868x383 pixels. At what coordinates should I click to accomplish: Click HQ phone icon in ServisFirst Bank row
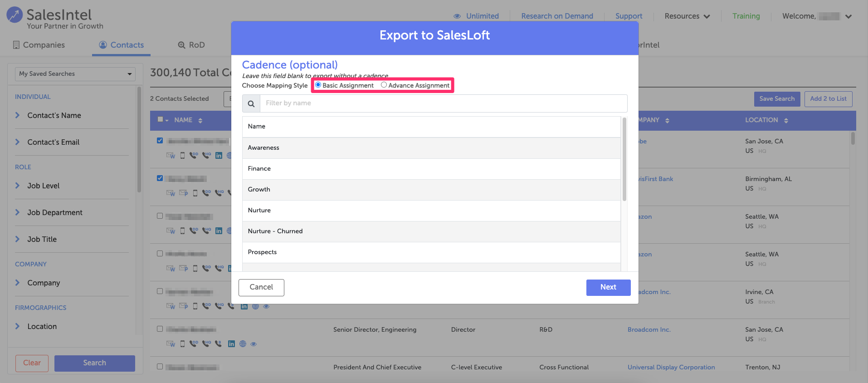point(219,193)
